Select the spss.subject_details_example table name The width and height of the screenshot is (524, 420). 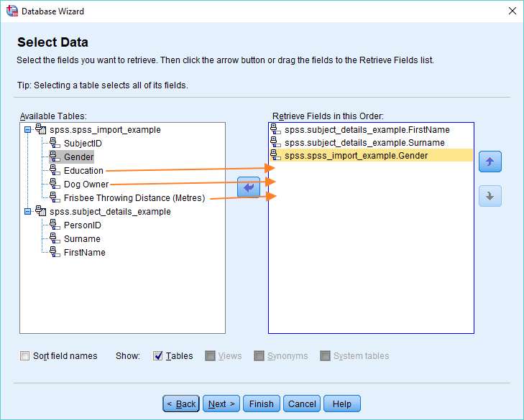(110, 212)
